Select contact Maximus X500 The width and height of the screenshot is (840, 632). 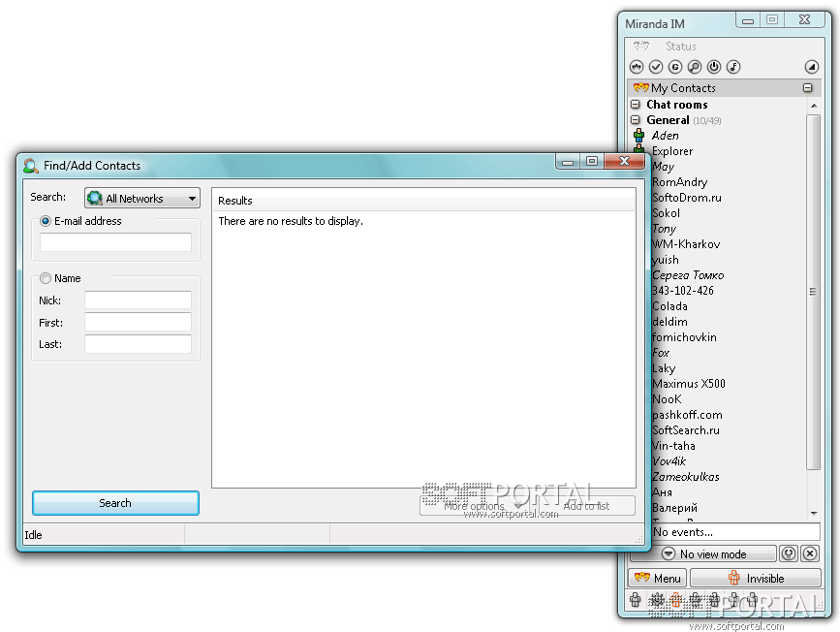[x=689, y=384]
